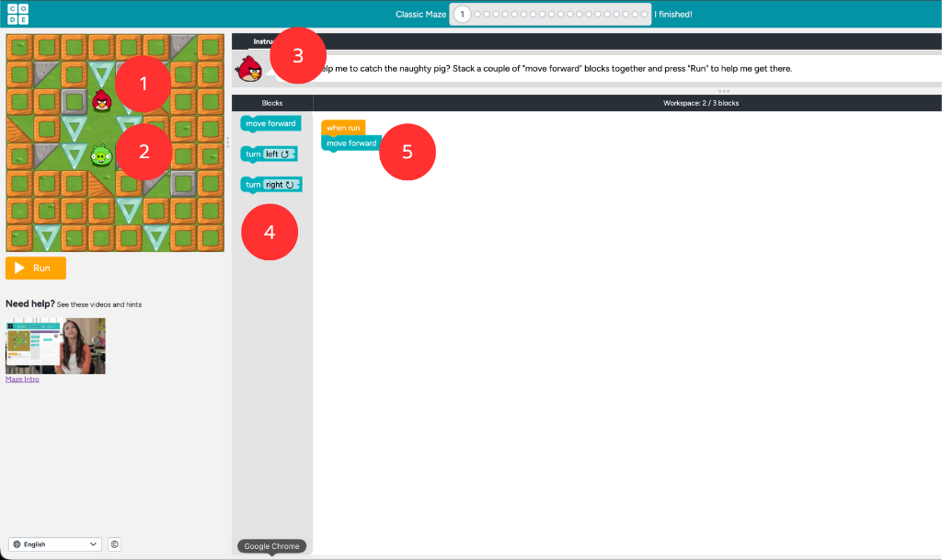Select the last level bubble in progress bar
The height and width of the screenshot is (560, 942).
(644, 15)
